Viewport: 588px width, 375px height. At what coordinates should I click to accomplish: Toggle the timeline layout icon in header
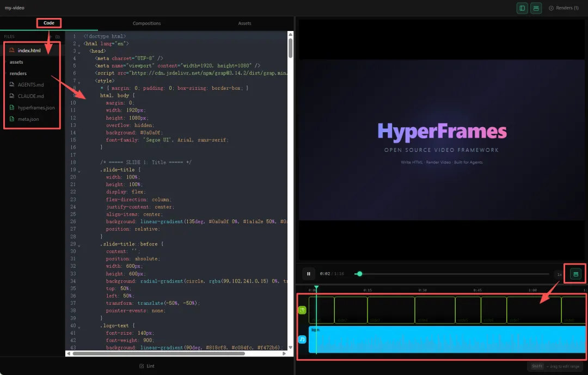[x=536, y=8]
